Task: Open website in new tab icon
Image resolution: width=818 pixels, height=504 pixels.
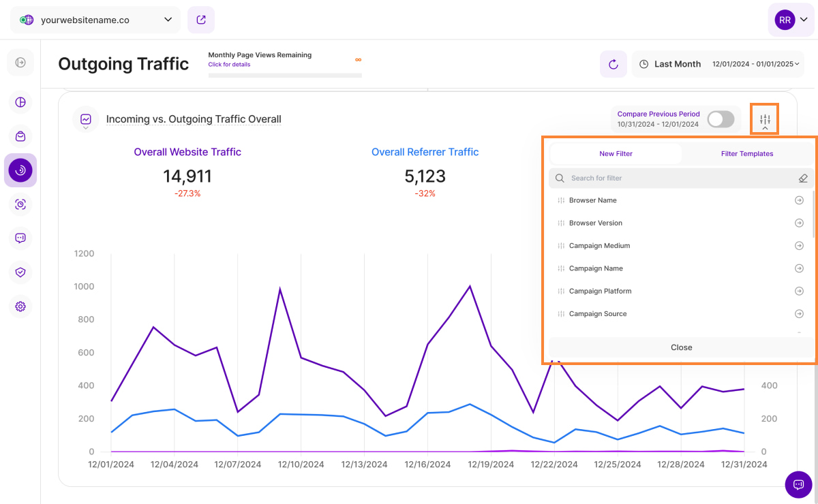Action: click(201, 20)
